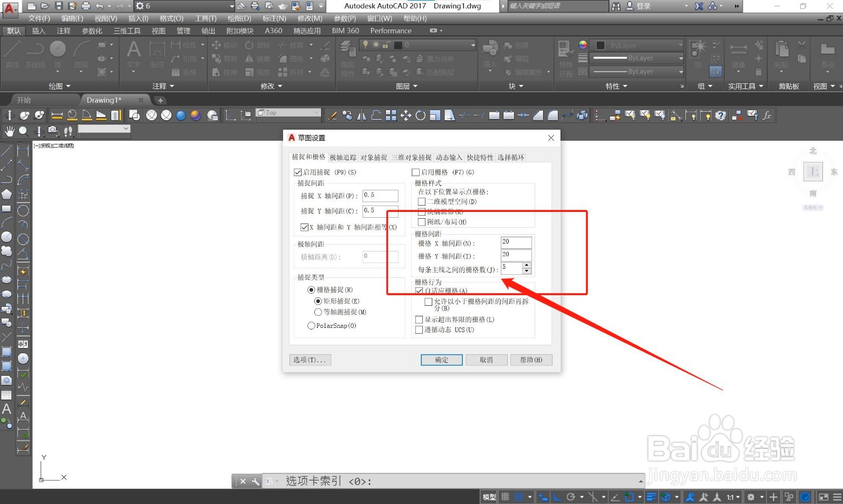Click the Rotate tool in modify toolbar

point(420,115)
